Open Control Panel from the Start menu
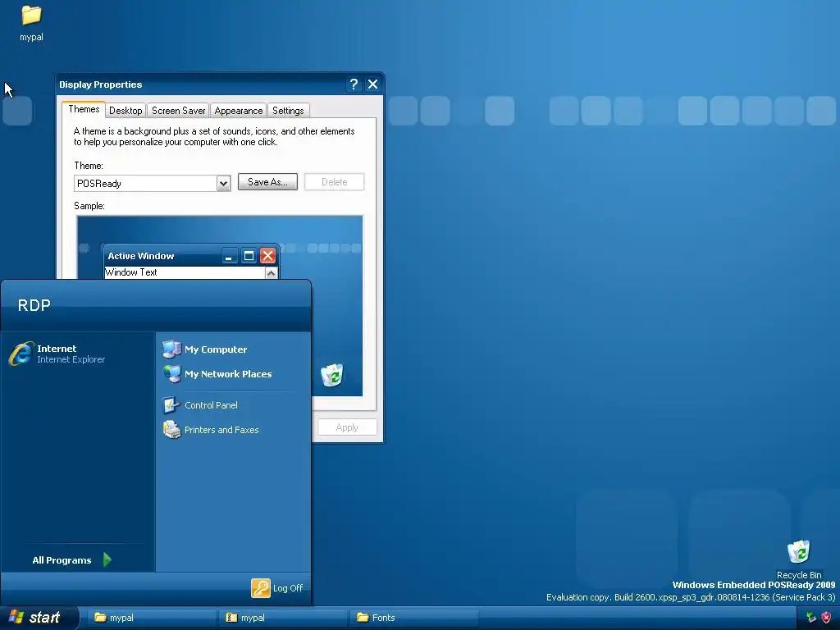Viewport: 840px width, 630px height. (200, 405)
